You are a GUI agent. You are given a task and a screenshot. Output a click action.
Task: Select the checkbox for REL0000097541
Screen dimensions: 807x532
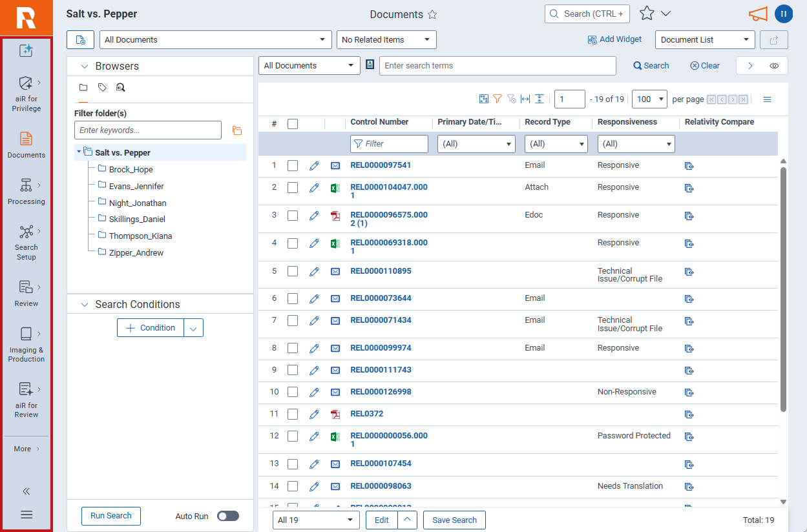293,165
